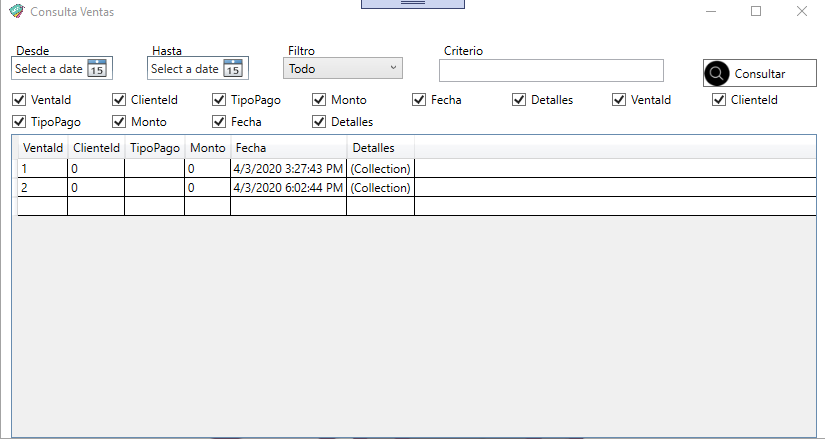The width and height of the screenshot is (825, 439).
Task: Toggle the Detalles checkbox in the upper checkbox row
Action: (x=519, y=99)
